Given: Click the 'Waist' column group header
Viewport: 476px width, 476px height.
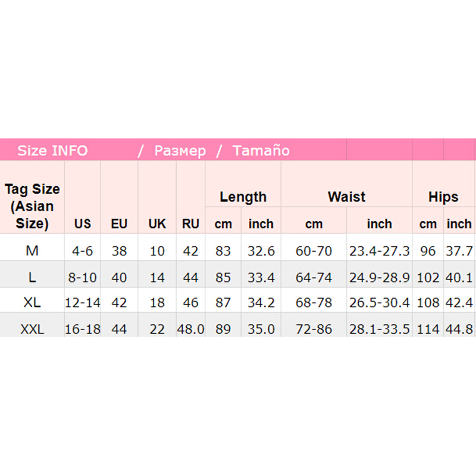Looking at the screenshot, I should (346, 197).
